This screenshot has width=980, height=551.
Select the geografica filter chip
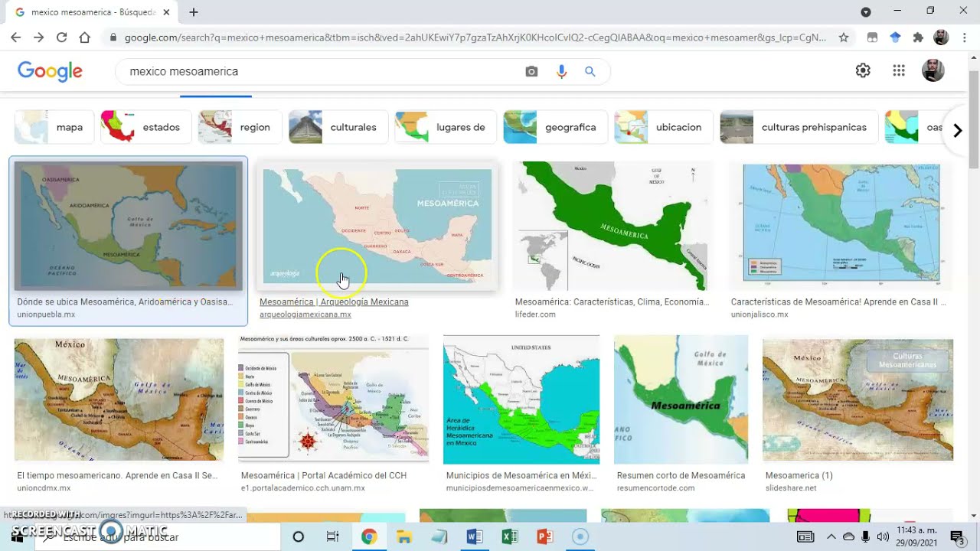555,127
